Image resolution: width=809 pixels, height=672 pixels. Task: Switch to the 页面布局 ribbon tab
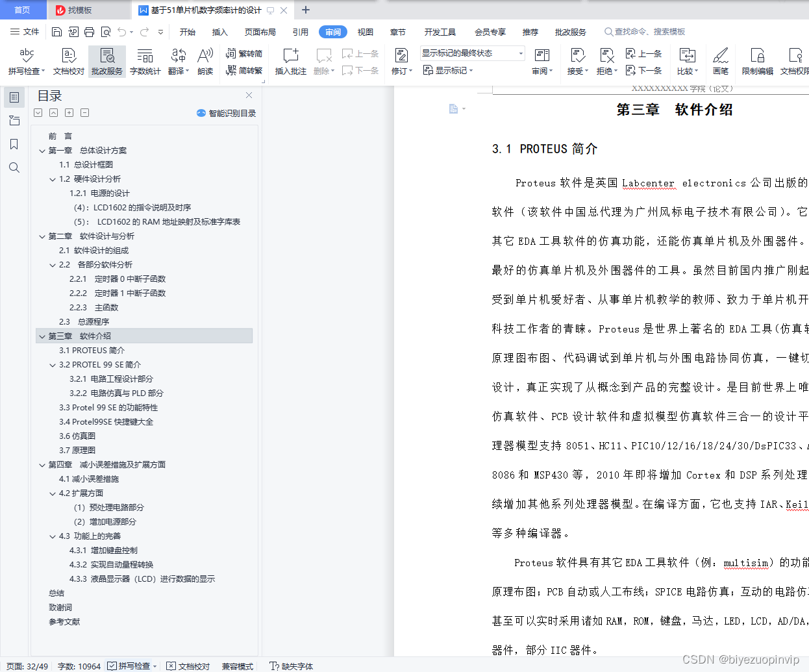tap(260, 32)
